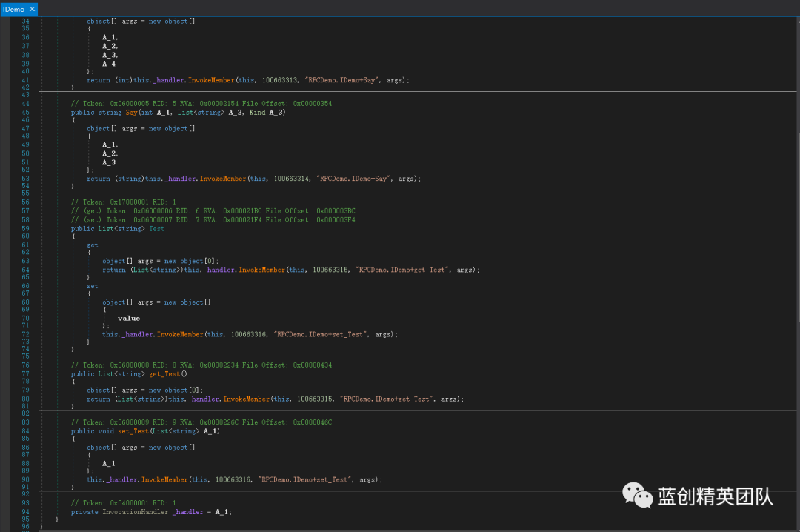Click the "RPCDemo.IDemo+set_Test" string on line 72
Image resolution: width=800 pixels, height=532 pixels.
pos(321,335)
